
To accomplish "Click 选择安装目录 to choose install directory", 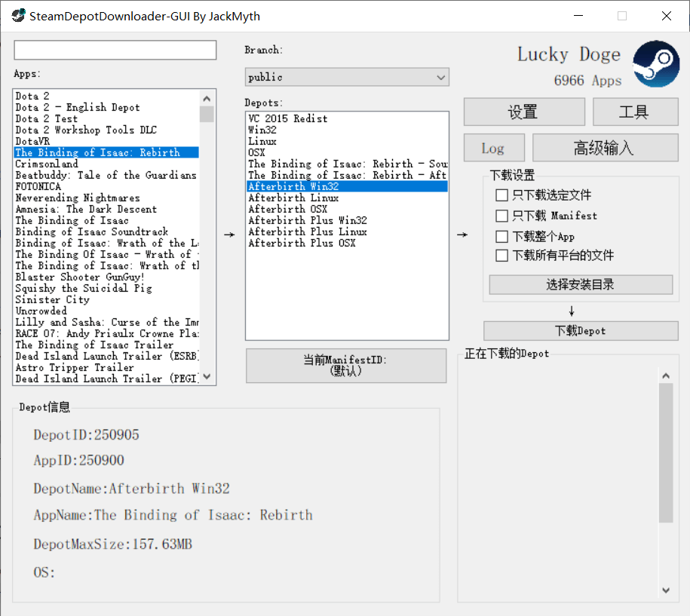I will [580, 284].
